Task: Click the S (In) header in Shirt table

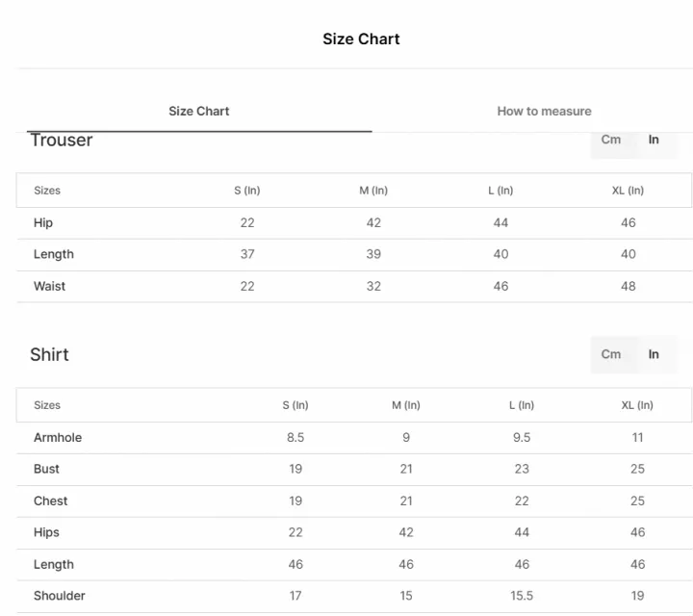Action: [x=295, y=405]
